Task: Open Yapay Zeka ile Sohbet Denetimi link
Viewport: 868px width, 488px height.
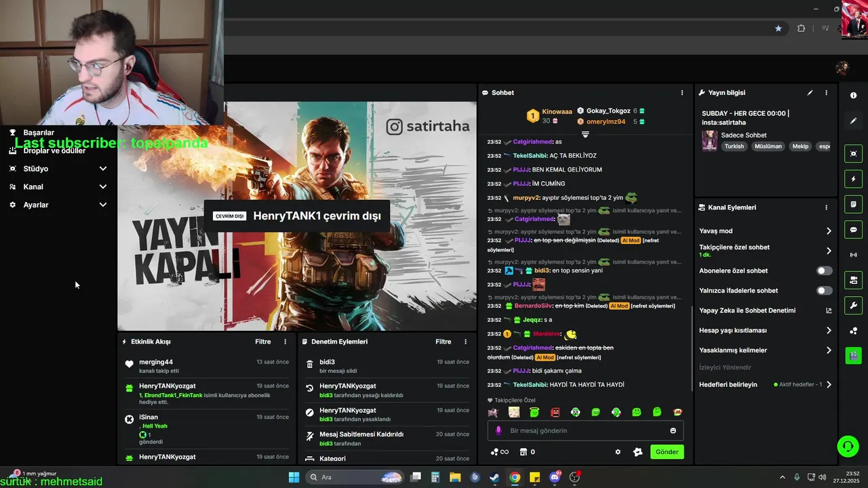Action: (x=765, y=310)
